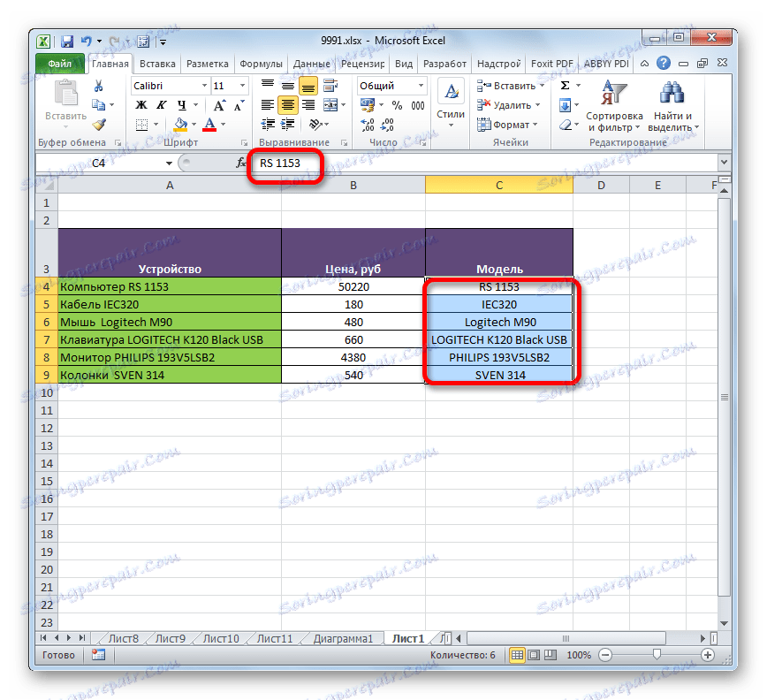Image resolution: width=767 pixels, height=700 pixels.
Task: Select the percent style icon
Action: [x=398, y=105]
